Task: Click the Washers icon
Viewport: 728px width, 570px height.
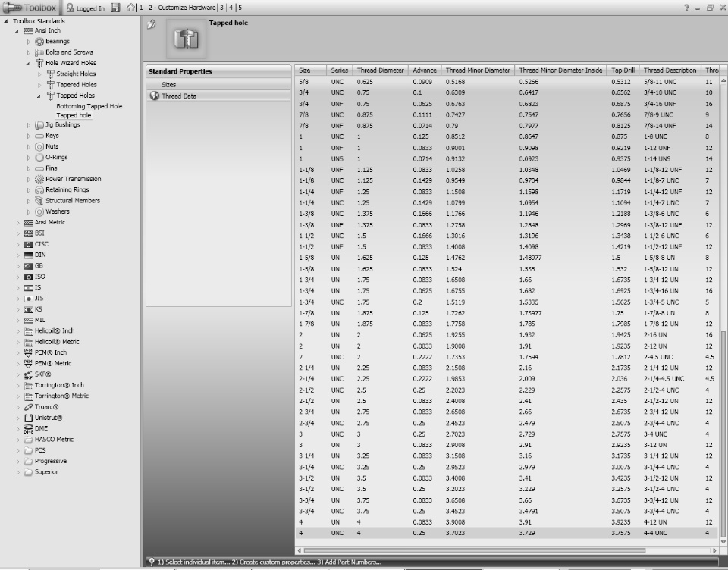Action: point(39,211)
